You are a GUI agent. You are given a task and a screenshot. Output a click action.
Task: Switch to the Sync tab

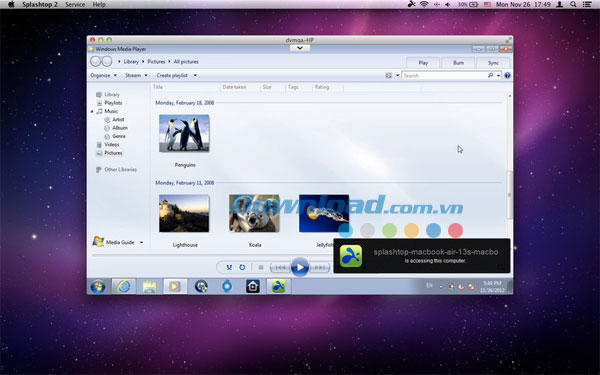tap(493, 63)
